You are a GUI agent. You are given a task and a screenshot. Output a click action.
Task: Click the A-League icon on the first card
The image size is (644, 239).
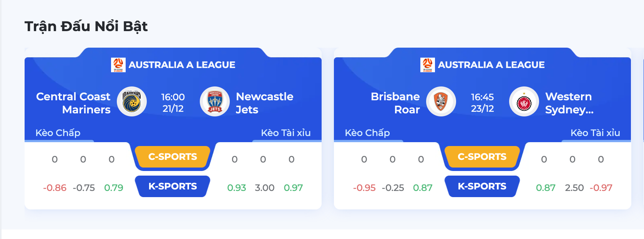(118, 65)
